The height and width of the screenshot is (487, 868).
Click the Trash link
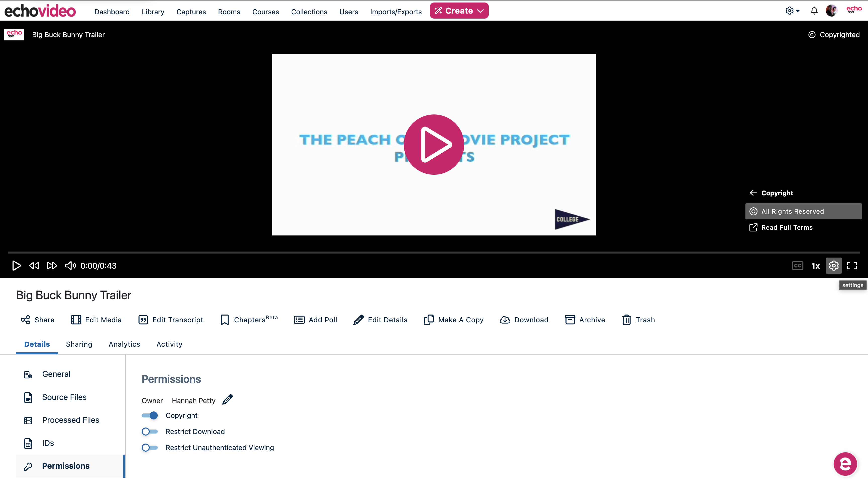pos(638,320)
